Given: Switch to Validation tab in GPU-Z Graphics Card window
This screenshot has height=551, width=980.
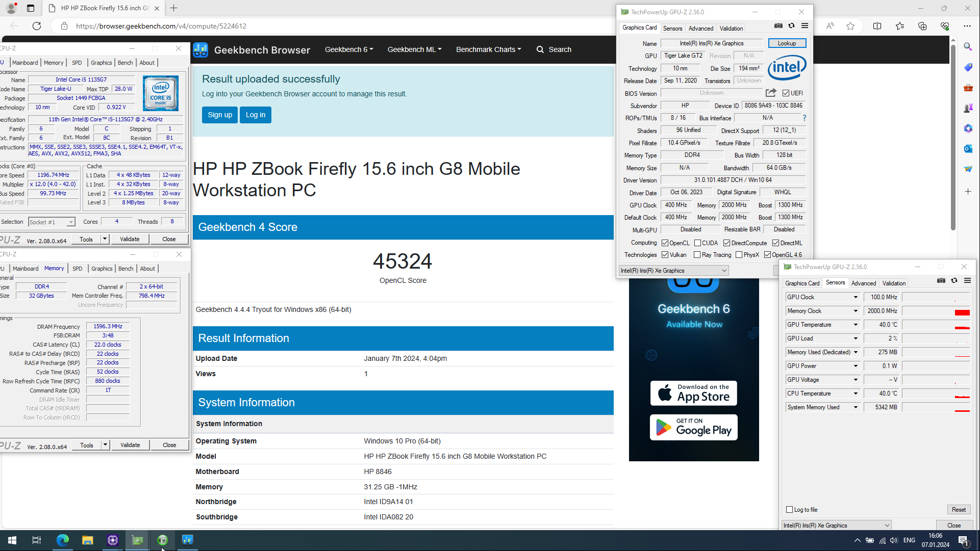Looking at the screenshot, I should tap(731, 29).
